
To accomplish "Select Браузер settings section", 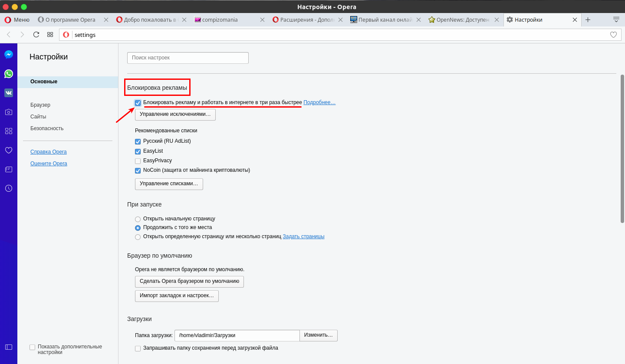I will 40,105.
